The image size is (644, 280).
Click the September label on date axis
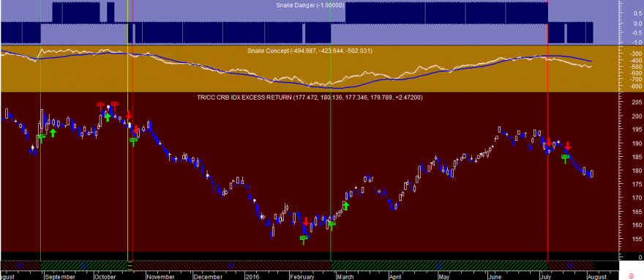point(60,277)
